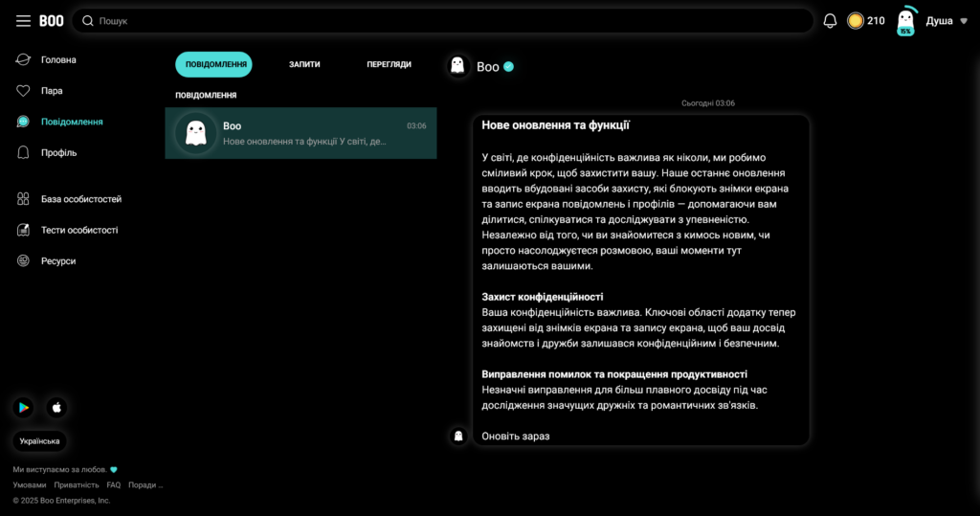
Task: Expand the Душа account dropdown arrow
Action: point(963,21)
